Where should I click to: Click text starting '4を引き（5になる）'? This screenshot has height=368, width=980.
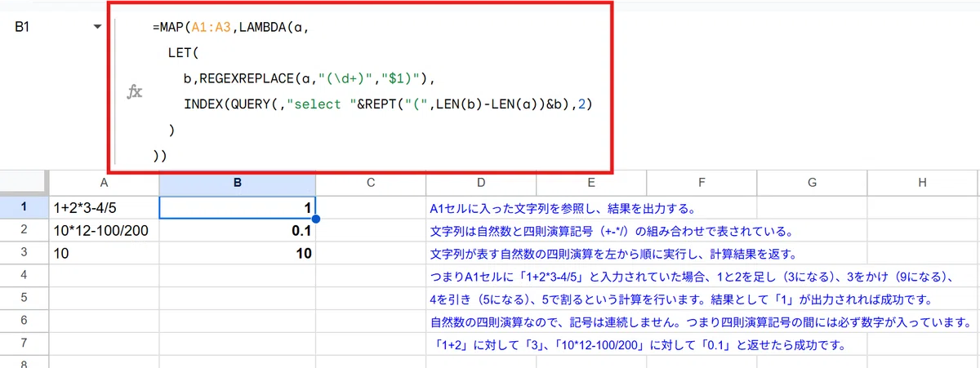pos(680,300)
